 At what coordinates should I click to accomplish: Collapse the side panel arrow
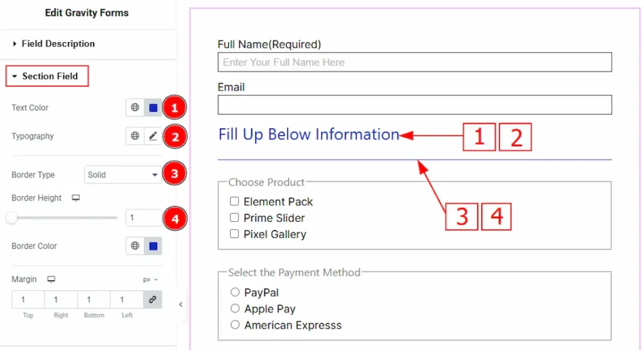pyautogui.click(x=181, y=304)
